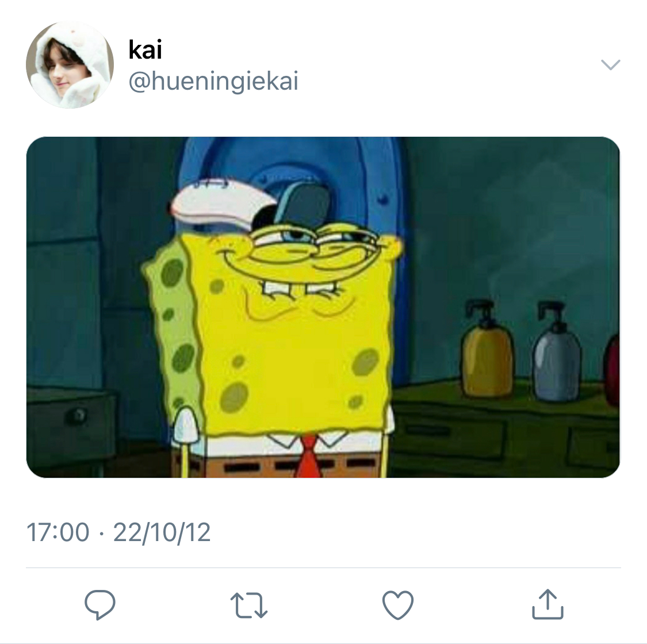Reply to kai's tweet
Viewport: 647px width, 644px height.
coord(100,604)
